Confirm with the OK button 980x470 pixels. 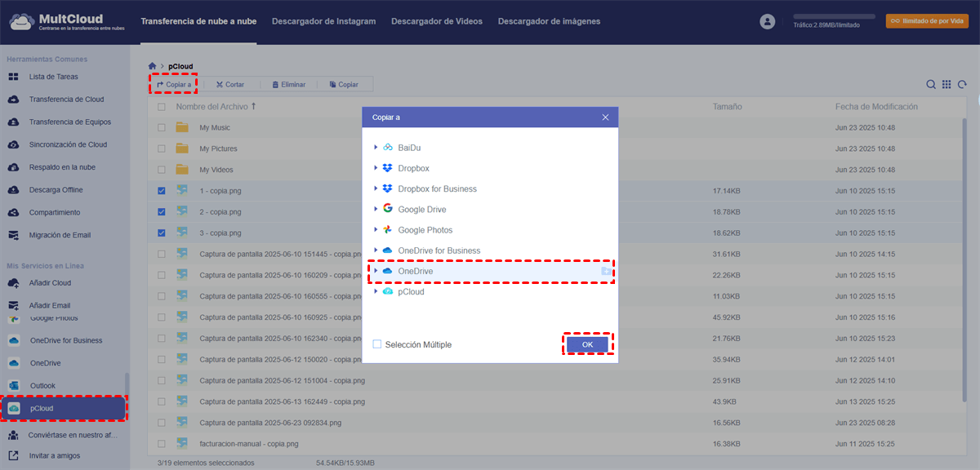587,344
